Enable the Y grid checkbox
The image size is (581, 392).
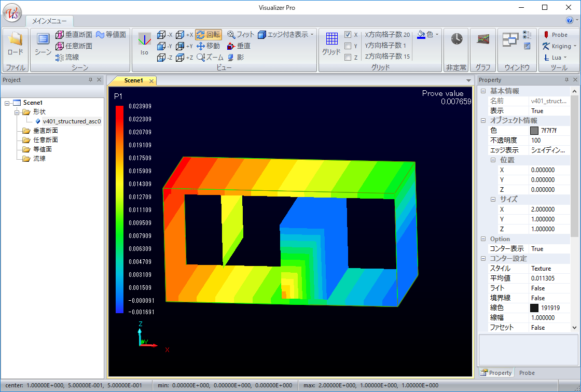tap(348, 46)
